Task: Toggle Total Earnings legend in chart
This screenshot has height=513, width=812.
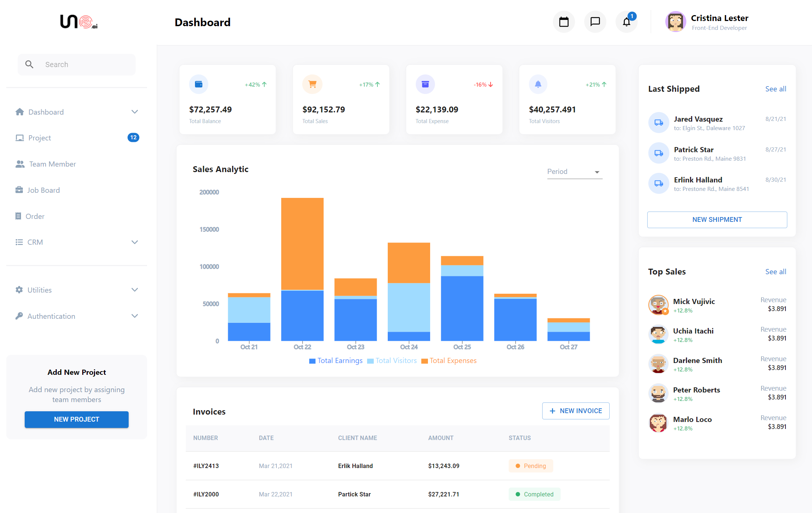Action: click(x=336, y=361)
